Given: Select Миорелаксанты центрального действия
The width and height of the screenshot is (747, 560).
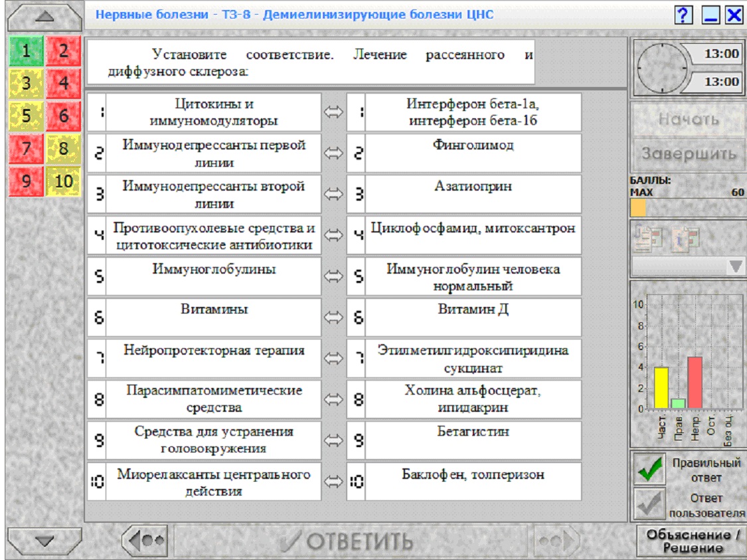Looking at the screenshot, I should 213,482.
